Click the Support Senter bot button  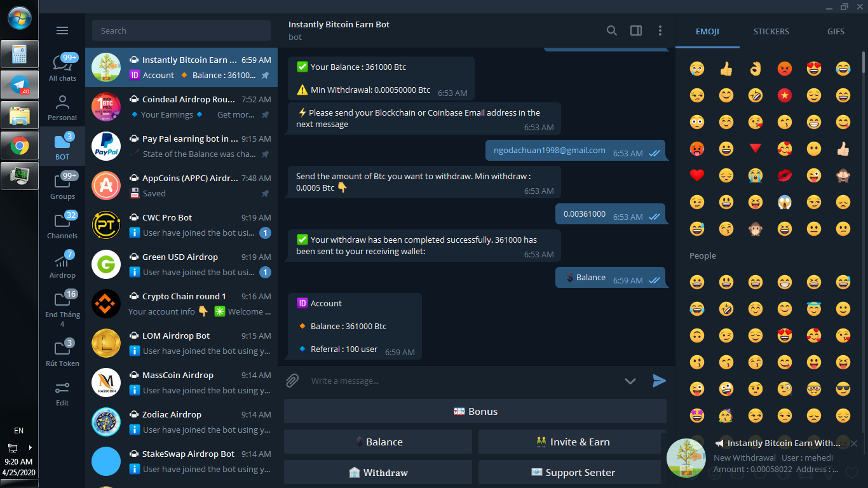(x=573, y=472)
